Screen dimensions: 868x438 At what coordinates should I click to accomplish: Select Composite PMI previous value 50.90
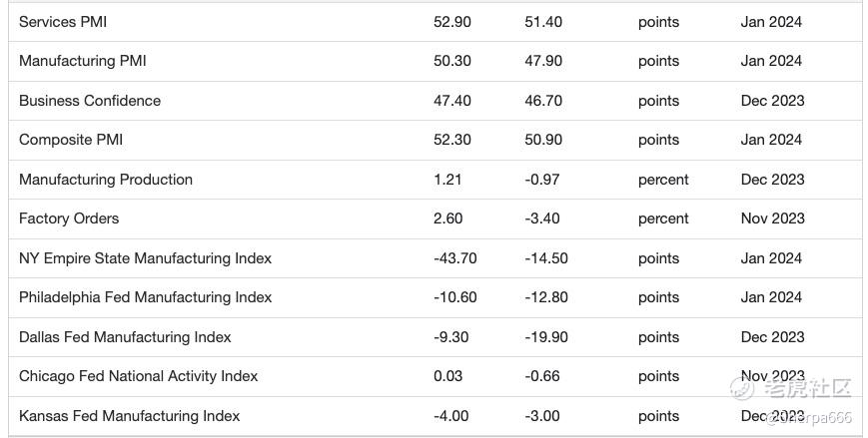(543, 140)
